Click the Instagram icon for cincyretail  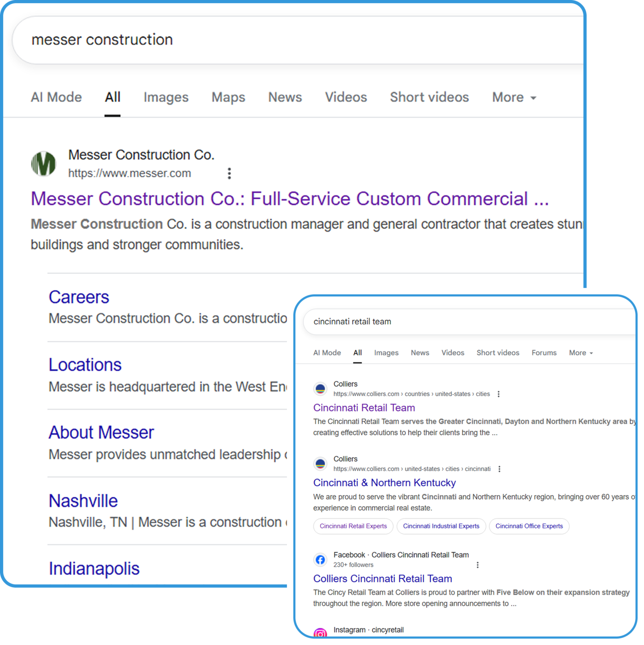click(x=321, y=633)
